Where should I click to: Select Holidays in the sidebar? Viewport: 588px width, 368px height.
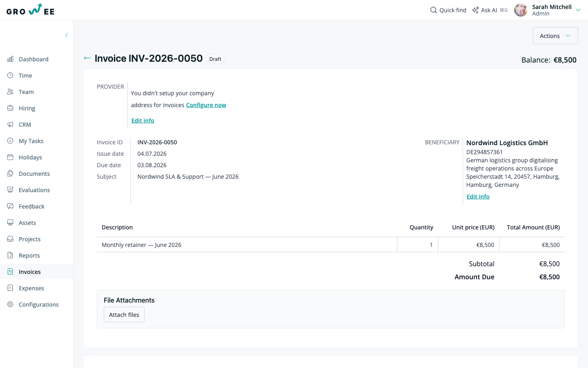tap(37, 157)
